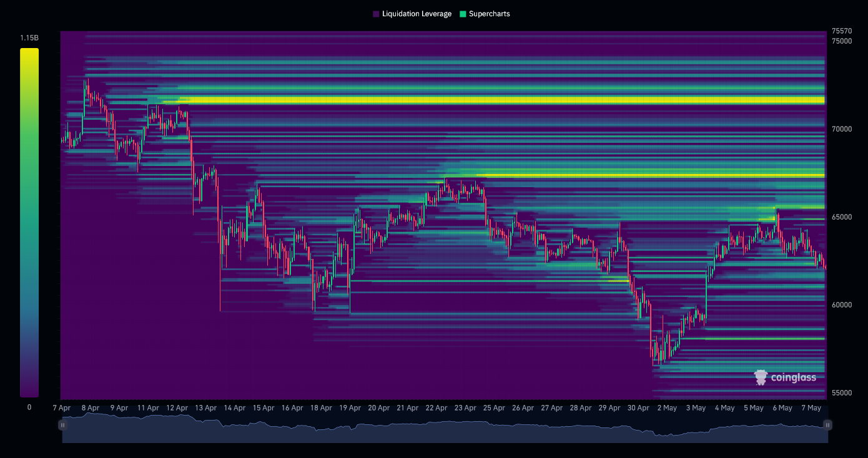Click the 28 Apr date axis label
Viewport: 868px width, 458px height.
tap(581, 408)
